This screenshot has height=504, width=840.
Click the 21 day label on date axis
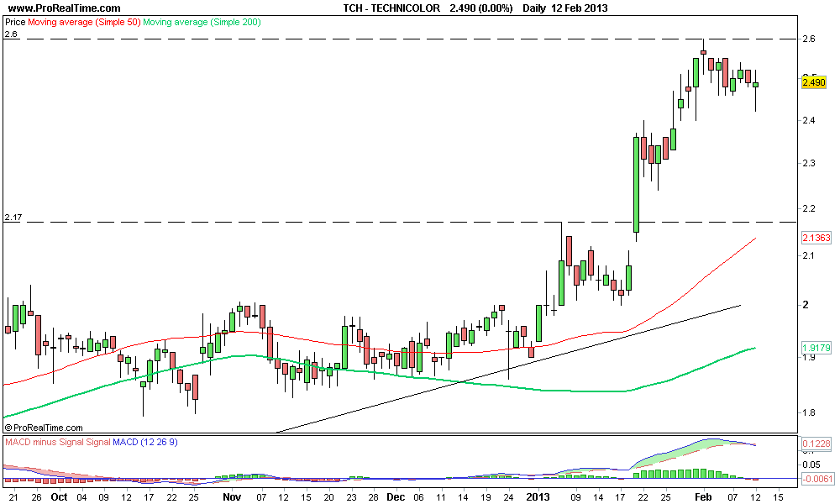pos(13,497)
